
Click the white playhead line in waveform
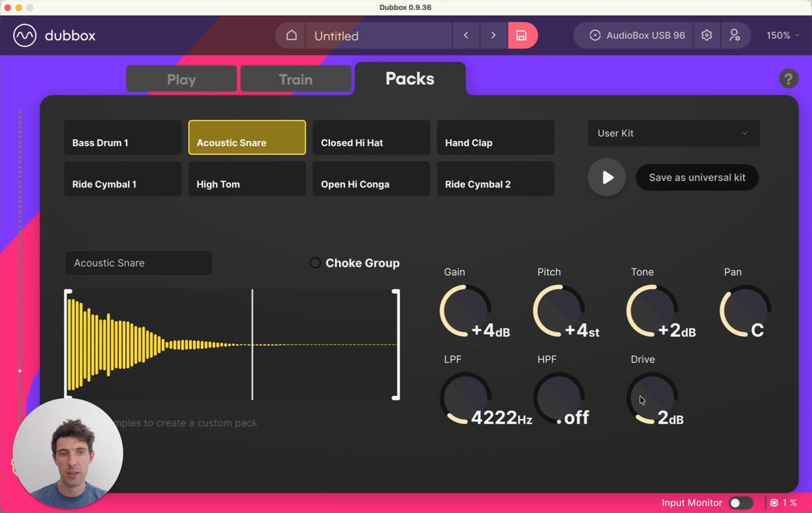(252, 345)
